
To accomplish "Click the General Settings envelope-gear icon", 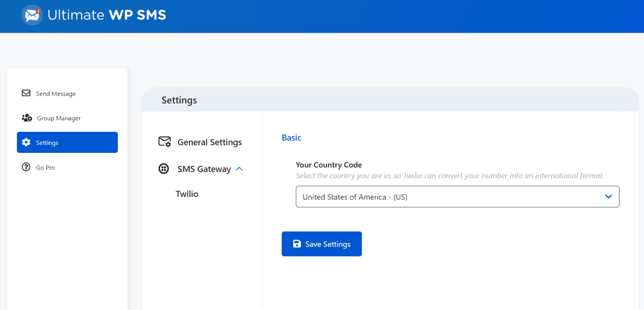I will click(165, 142).
